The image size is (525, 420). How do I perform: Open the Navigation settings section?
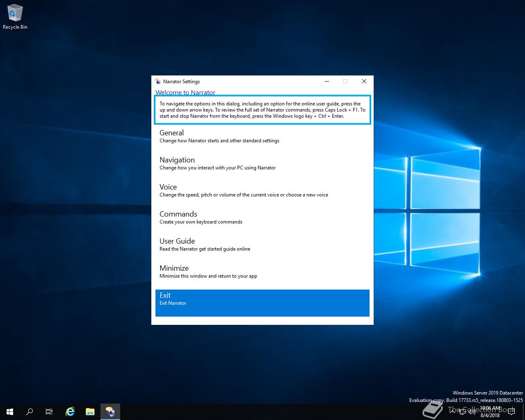(262, 168)
